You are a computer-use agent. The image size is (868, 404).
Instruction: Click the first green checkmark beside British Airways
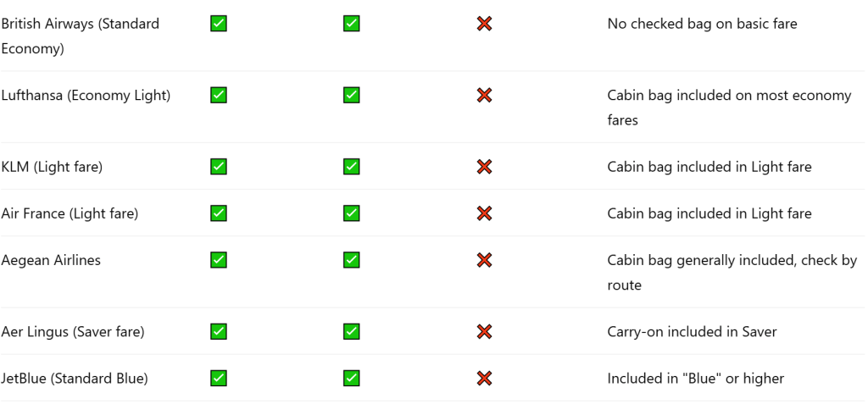click(218, 25)
